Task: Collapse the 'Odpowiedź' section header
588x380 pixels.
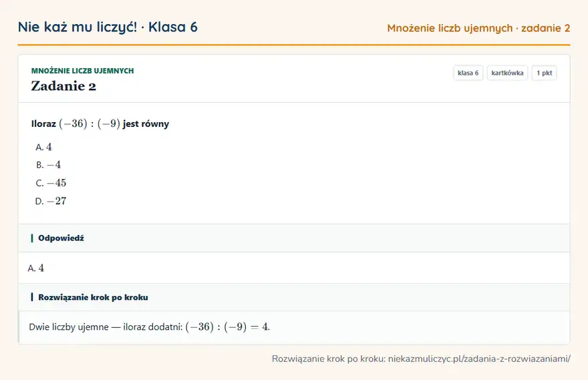Action: coord(294,238)
